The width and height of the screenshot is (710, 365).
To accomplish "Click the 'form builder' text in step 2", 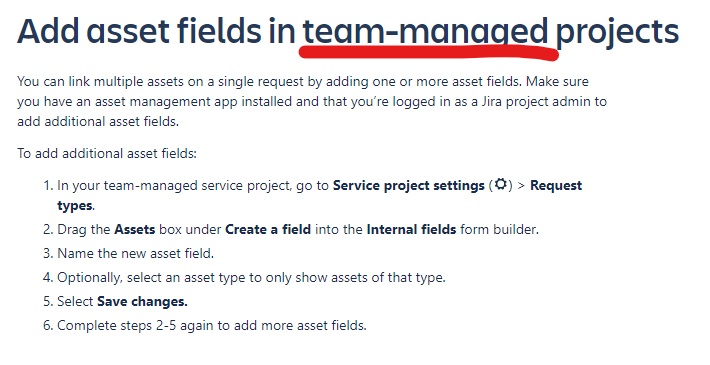I will [499, 230].
